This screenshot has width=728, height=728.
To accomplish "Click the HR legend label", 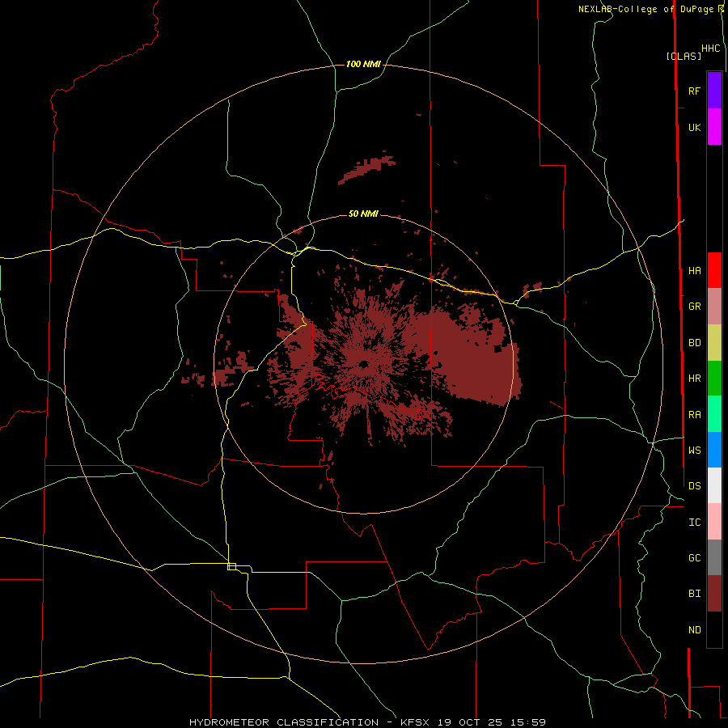I will (695, 379).
